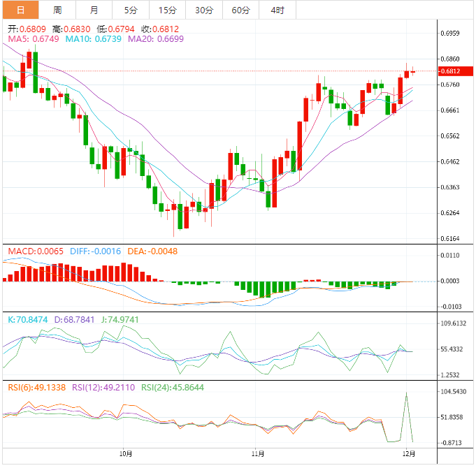Select the 60分 timeframe tab
The image size is (476, 468).
pos(240,10)
